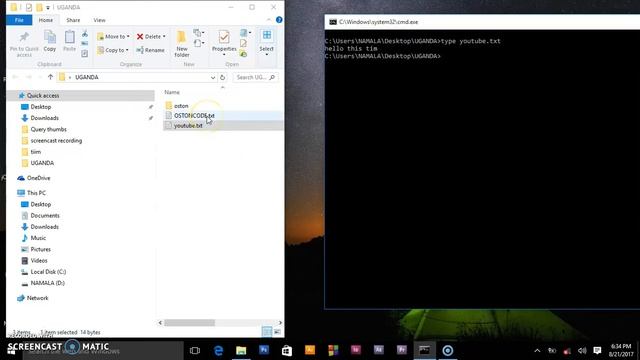Switch to the Share ribbon tab

click(x=73, y=20)
